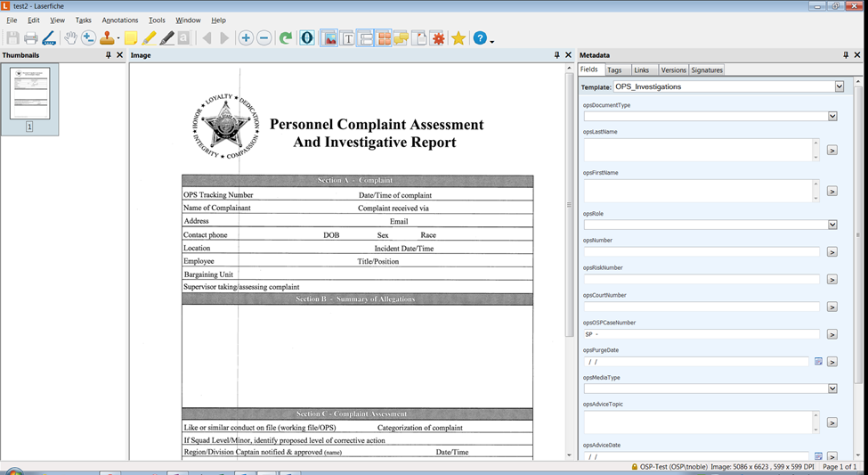Open the Tools menu
Viewport: 868px width, 475px height.
[157, 20]
